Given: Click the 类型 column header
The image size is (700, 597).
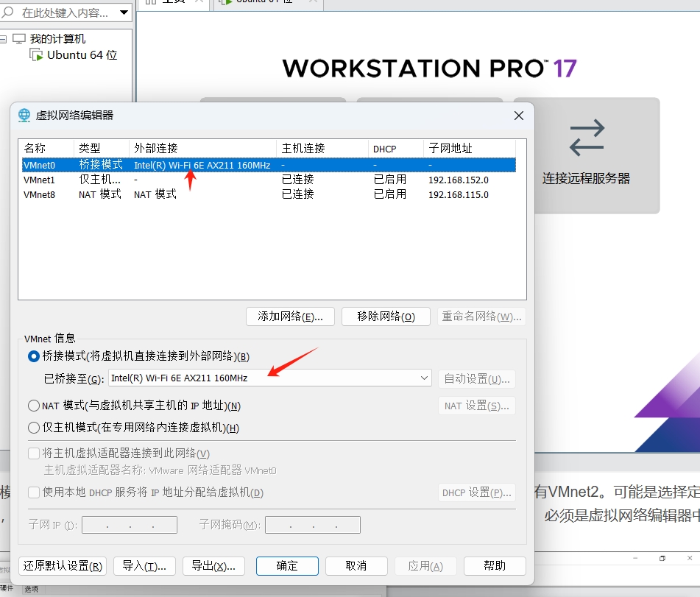Looking at the screenshot, I should click(x=102, y=148).
